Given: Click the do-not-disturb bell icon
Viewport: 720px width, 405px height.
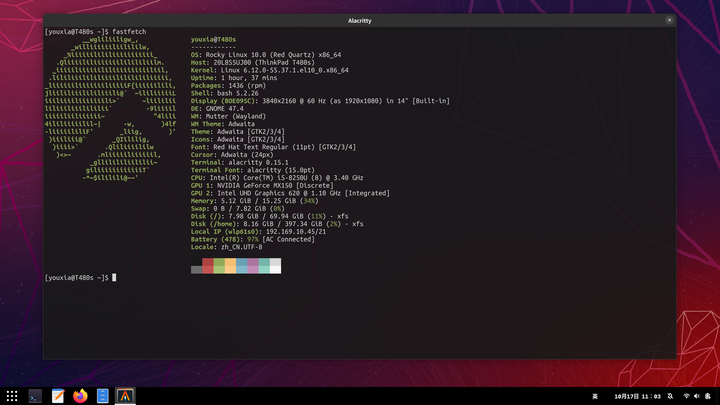Looking at the screenshot, I should coord(670,396).
